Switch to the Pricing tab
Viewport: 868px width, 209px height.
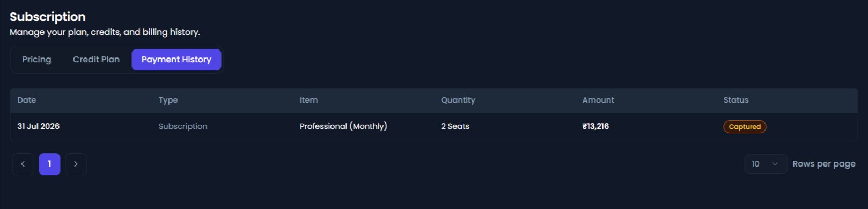pos(36,60)
